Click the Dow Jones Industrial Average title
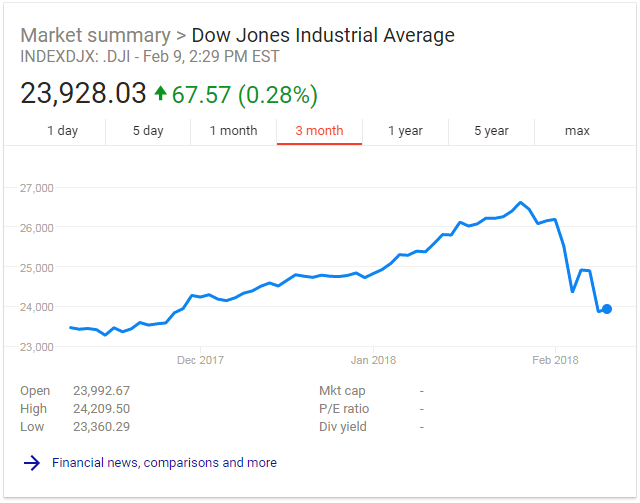 coord(322,36)
